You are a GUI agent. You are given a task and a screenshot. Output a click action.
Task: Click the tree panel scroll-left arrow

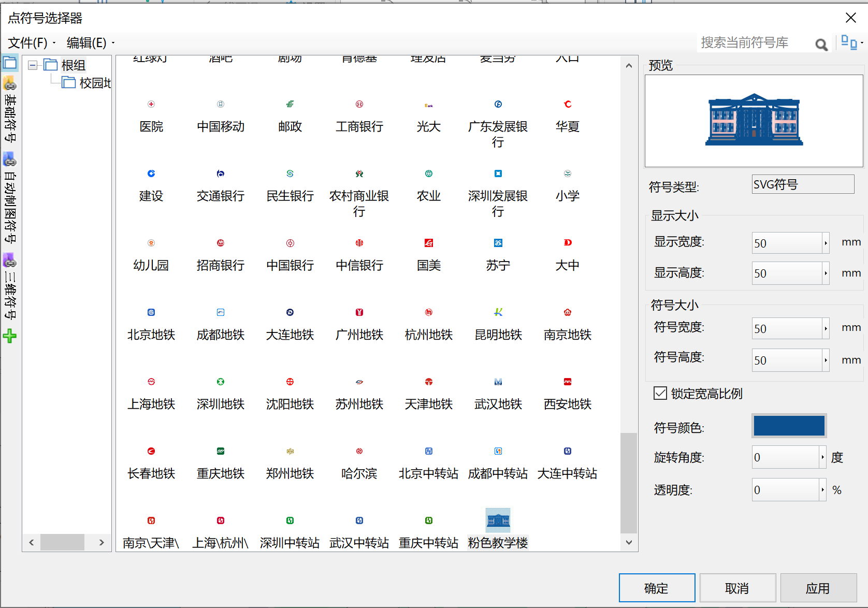(32, 542)
